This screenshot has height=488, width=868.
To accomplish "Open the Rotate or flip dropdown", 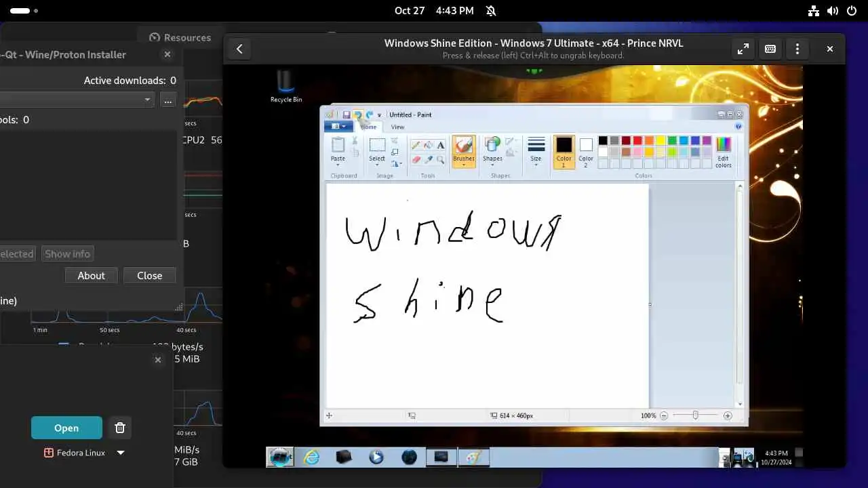I will pyautogui.click(x=396, y=163).
